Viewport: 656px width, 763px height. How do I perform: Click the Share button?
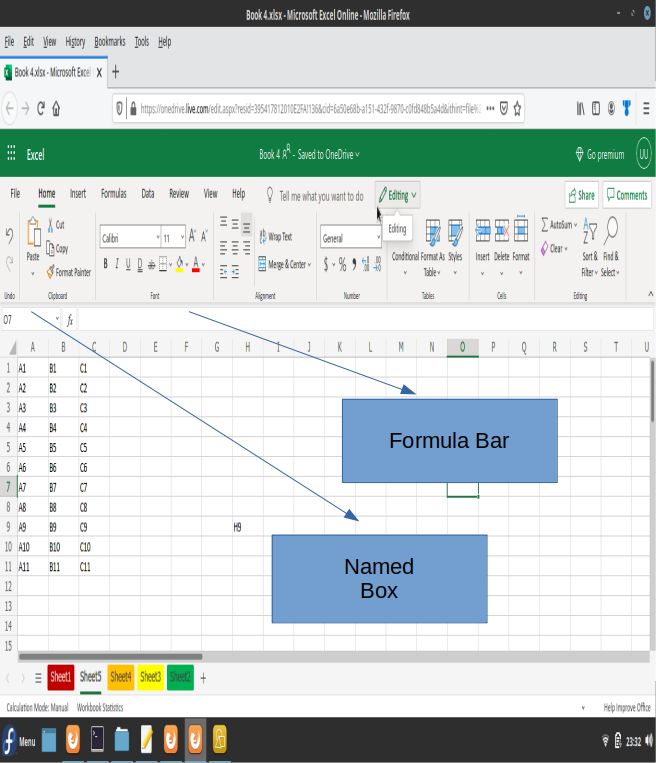pos(580,195)
